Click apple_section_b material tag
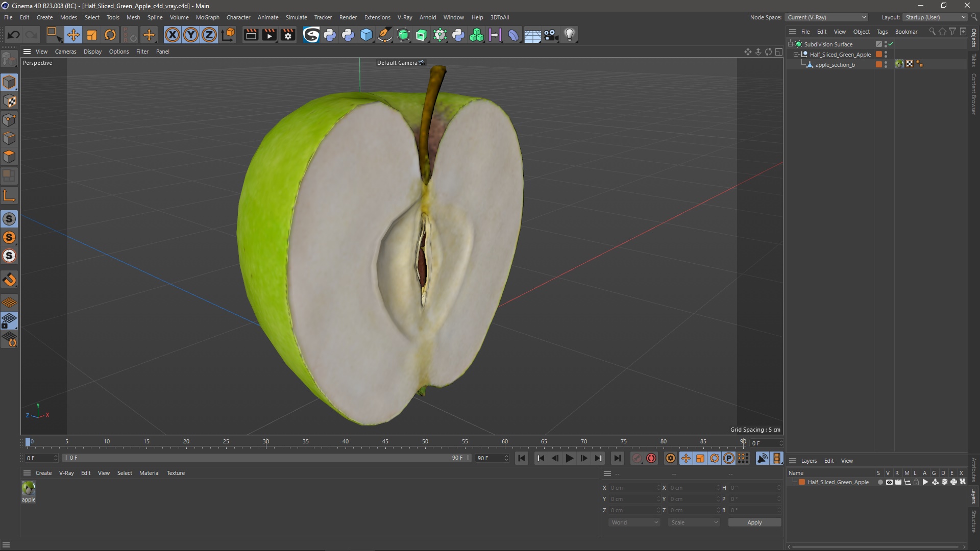Image resolution: width=980 pixels, height=551 pixels. (x=899, y=64)
